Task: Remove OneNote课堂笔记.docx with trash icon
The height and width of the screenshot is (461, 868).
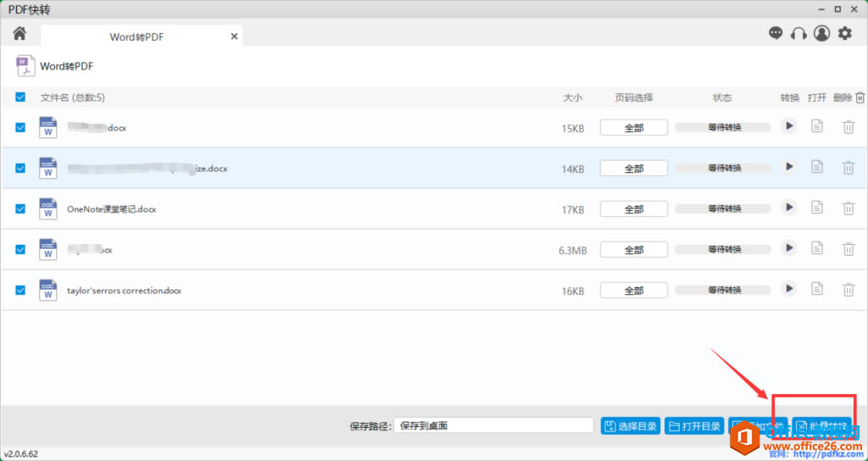Action: 848,208
